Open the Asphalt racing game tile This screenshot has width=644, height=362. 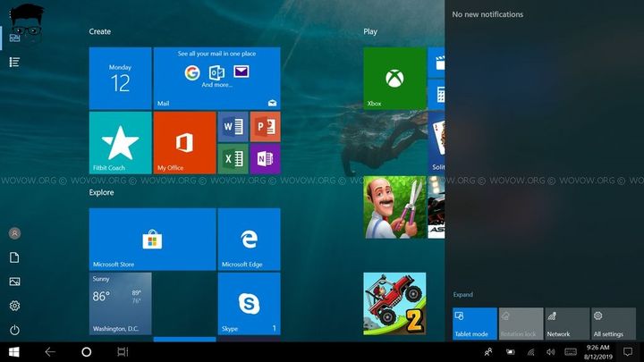436,207
